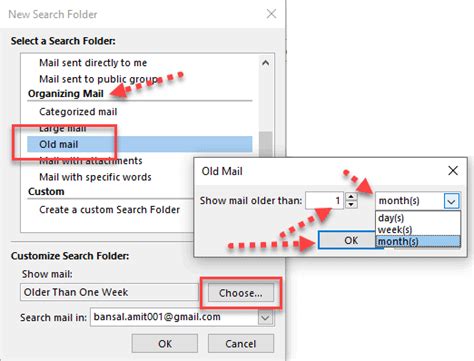Confirm New Search Folder with OK
This screenshot has width=474, height=361.
(x=165, y=343)
